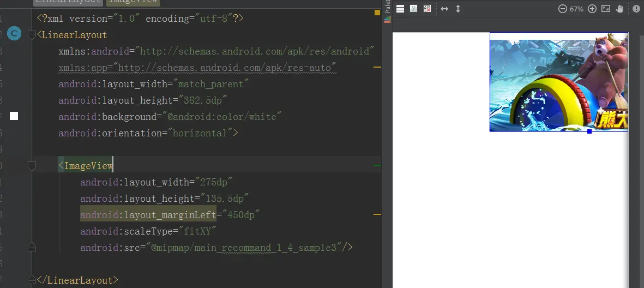Click the closing </LinearLayout> tag
The image size is (644, 288).
click(x=77, y=280)
